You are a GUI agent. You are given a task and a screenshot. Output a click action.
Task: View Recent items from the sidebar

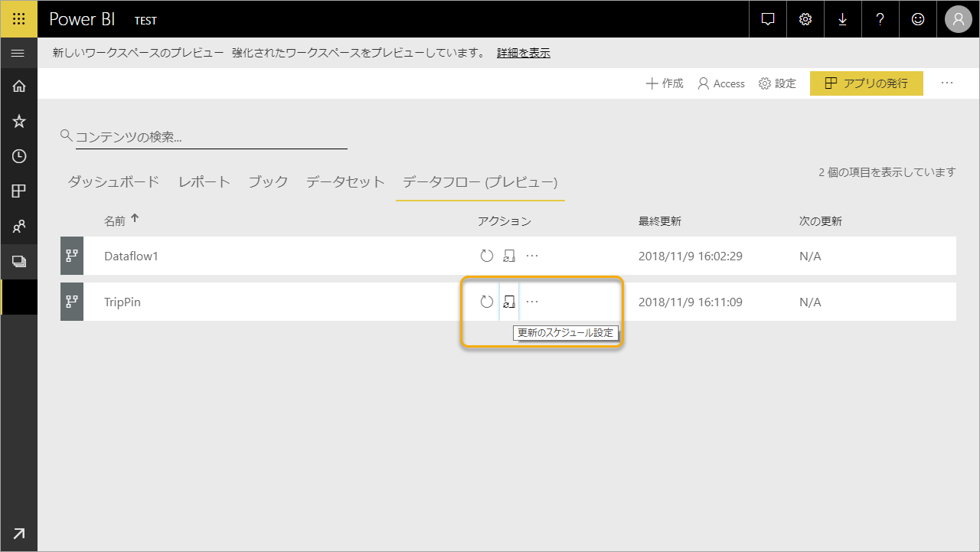click(19, 155)
